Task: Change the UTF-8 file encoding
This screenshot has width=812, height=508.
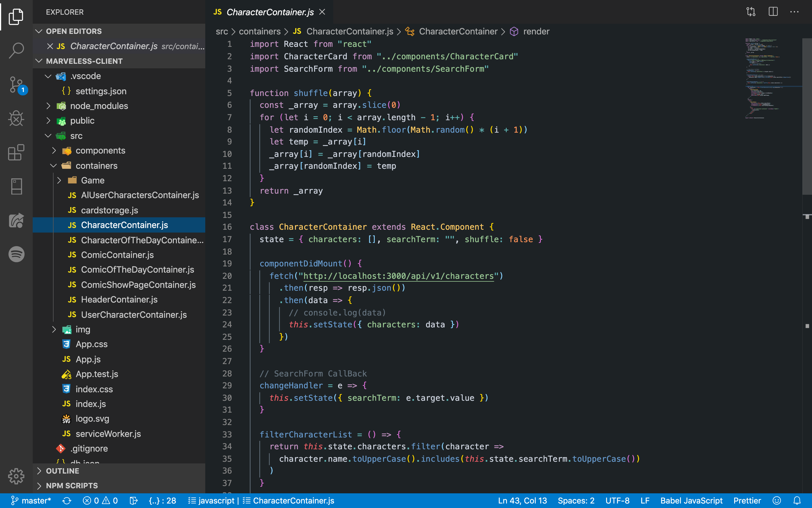Action: point(617,501)
